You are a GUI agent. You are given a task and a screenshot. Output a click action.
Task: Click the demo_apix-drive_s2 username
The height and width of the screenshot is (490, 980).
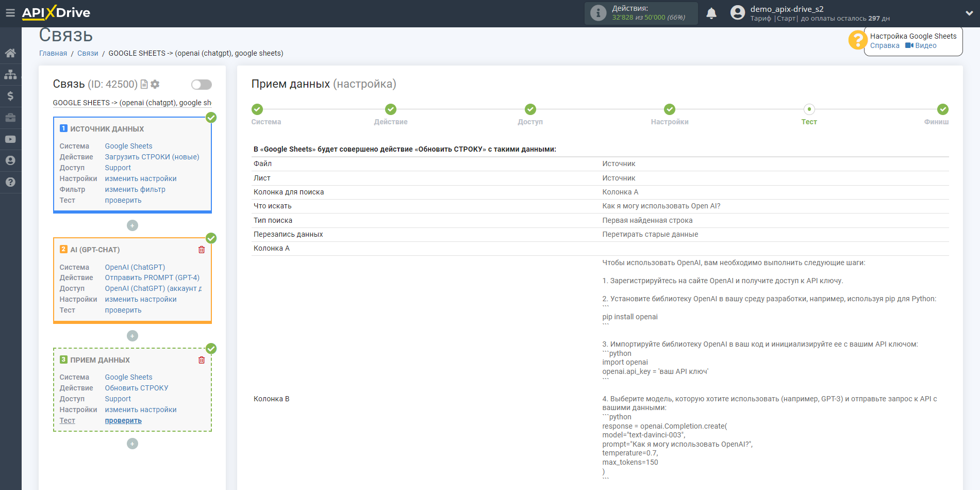787,9
